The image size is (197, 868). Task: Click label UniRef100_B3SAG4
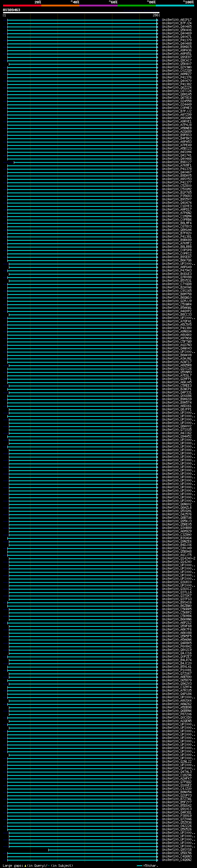tap(176, 538)
